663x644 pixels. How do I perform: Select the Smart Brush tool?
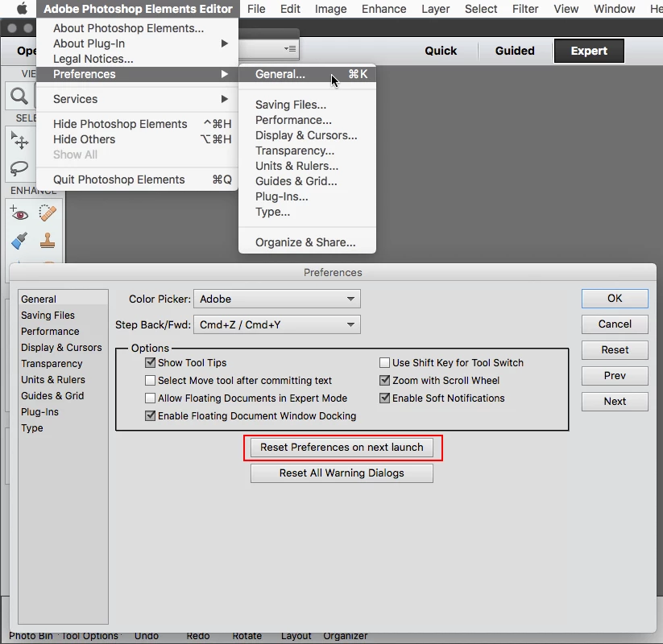[19, 241]
